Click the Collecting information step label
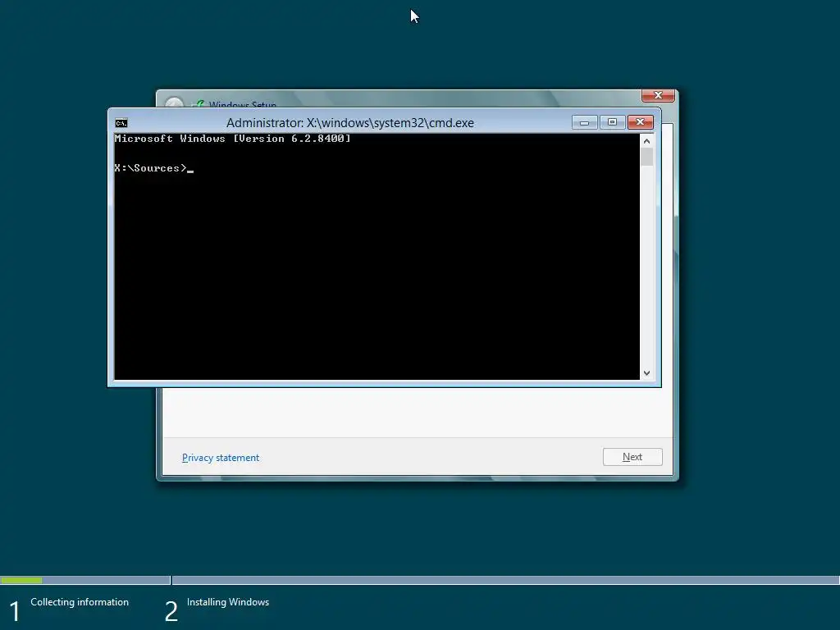Image resolution: width=840 pixels, height=630 pixels. coord(80,602)
